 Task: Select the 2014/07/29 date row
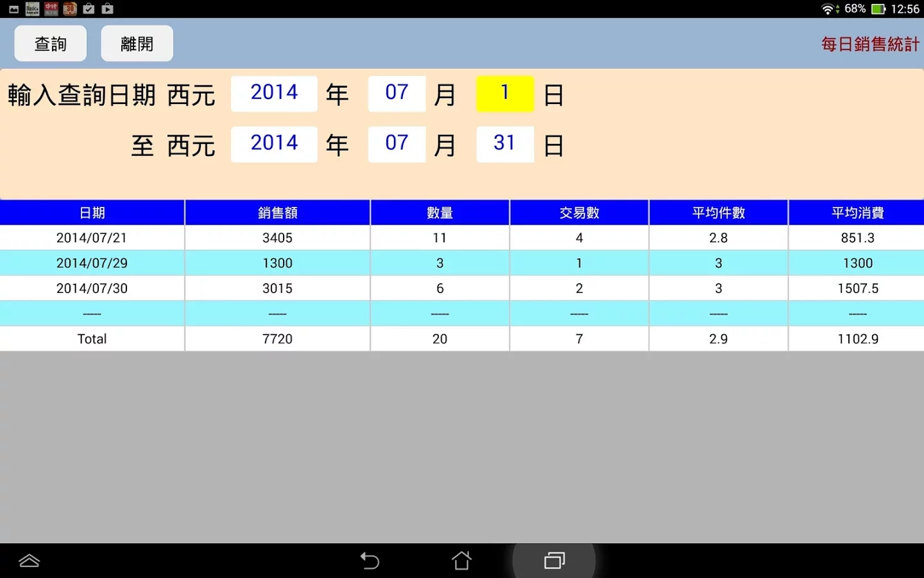[x=462, y=263]
